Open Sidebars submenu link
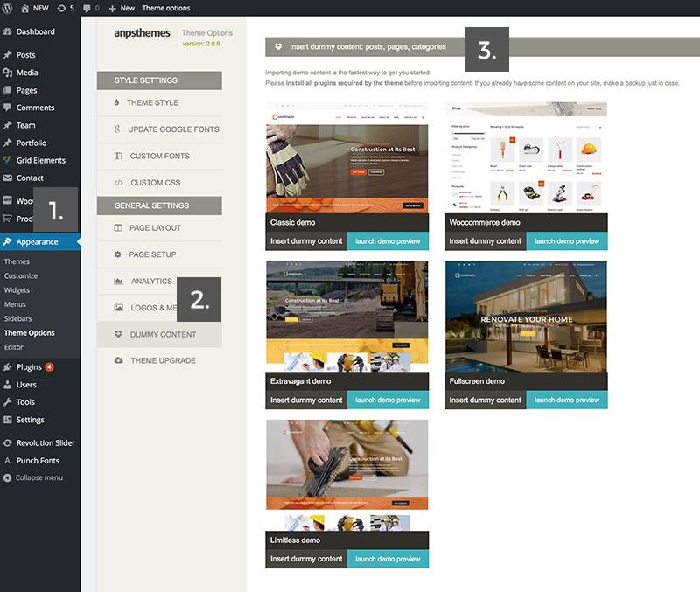The image size is (700, 592). (17, 318)
